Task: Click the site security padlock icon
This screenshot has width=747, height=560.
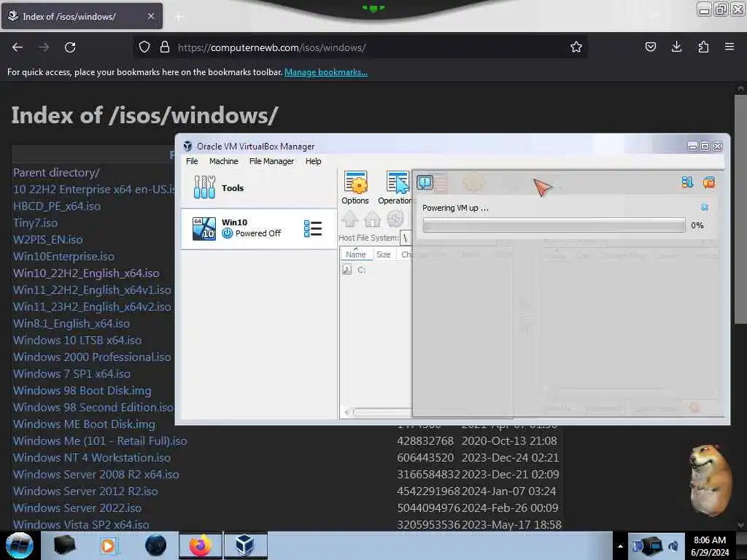Action: tap(165, 47)
